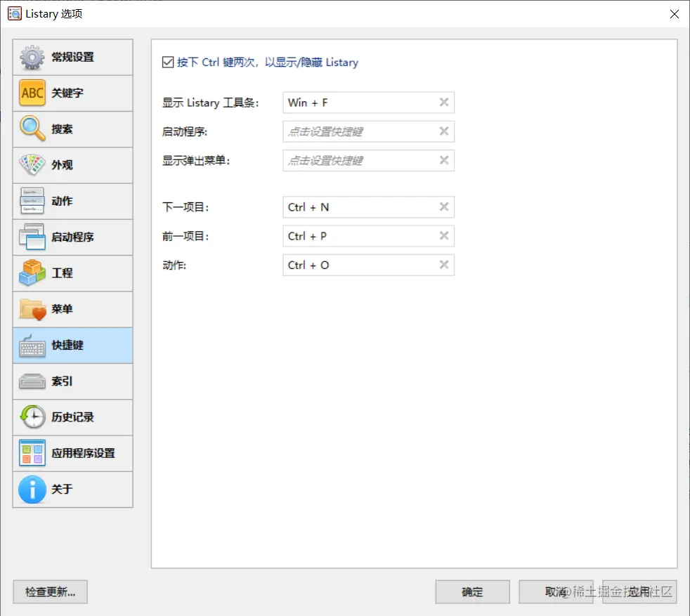Click the Listary title bar app icon
Viewport: 690px width, 616px height.
[x=14, y=13]
